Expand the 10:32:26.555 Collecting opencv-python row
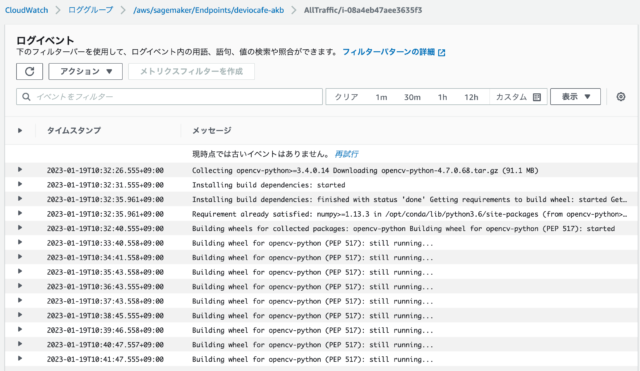Image resolution: width=640 pixels, height=371 pixels. pyautogui.click(x=20, y=170)
